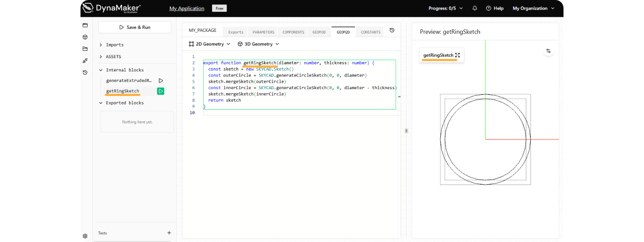This screenshot has width=644, height=242.
Task: Toggle the green play button for getRingSketch
Action: (161, 91)
